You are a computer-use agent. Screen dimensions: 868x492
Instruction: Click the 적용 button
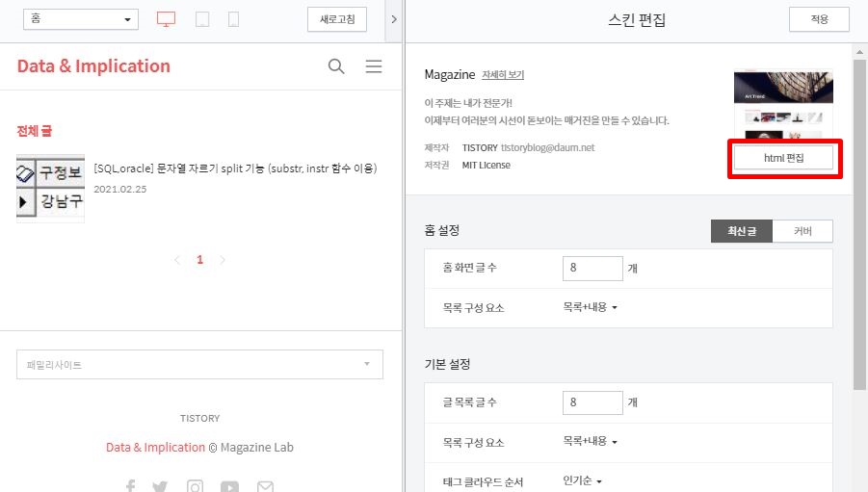[x=819, y=19]
